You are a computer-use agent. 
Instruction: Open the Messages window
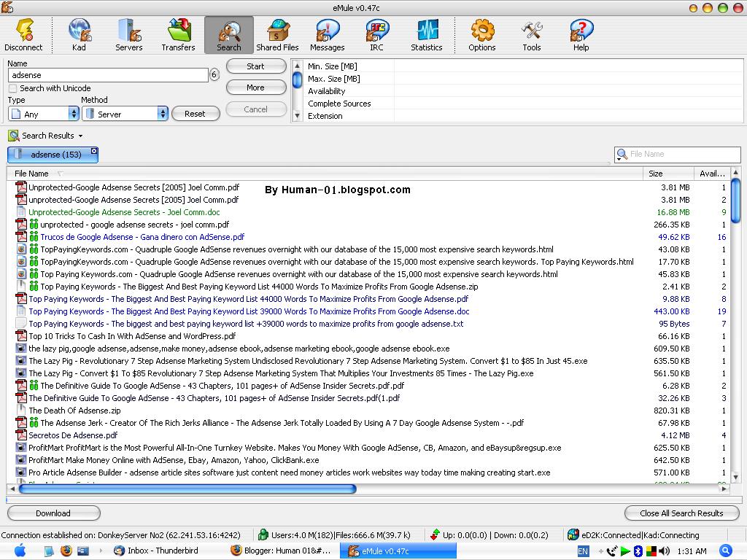tap(327, 35)
